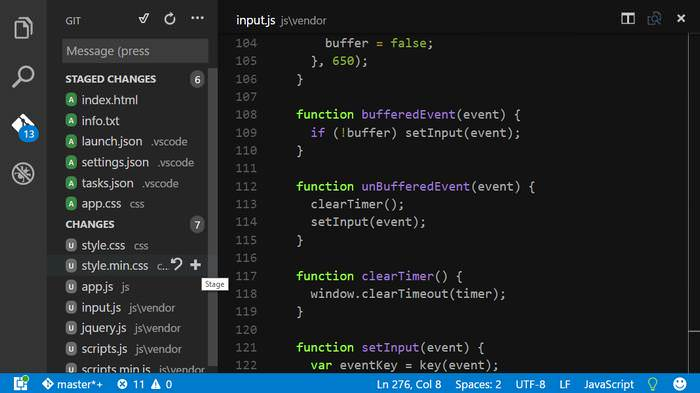700x393 pixels.
Task: Open the Search view in activity bar
Action: [23, 76]
